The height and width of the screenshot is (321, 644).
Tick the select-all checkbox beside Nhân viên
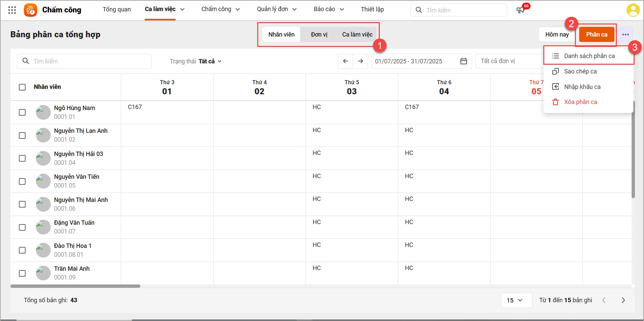coord(22,87)
